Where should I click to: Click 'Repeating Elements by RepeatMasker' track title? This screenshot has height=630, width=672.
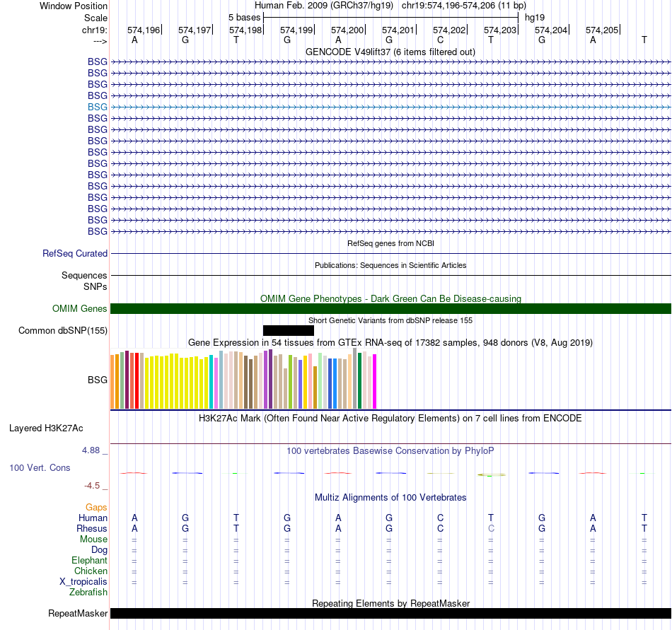pyautogui.click(x=390, y=603)
